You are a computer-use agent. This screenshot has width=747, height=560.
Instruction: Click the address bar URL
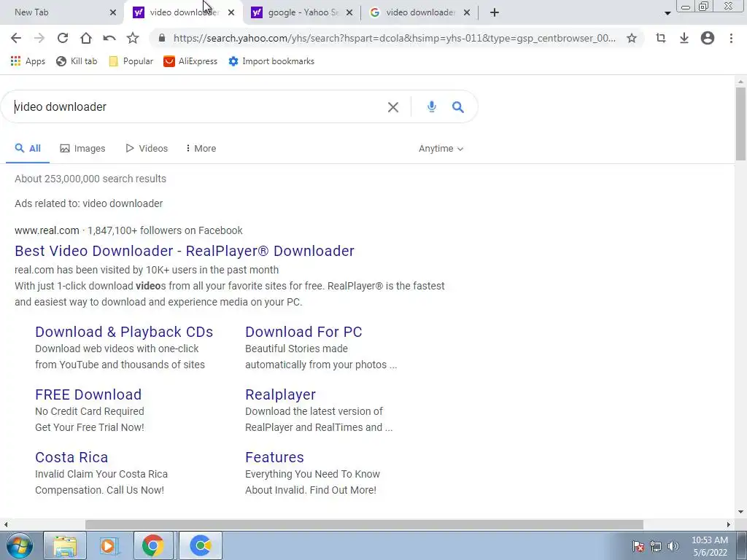click(x=394, y=38)
